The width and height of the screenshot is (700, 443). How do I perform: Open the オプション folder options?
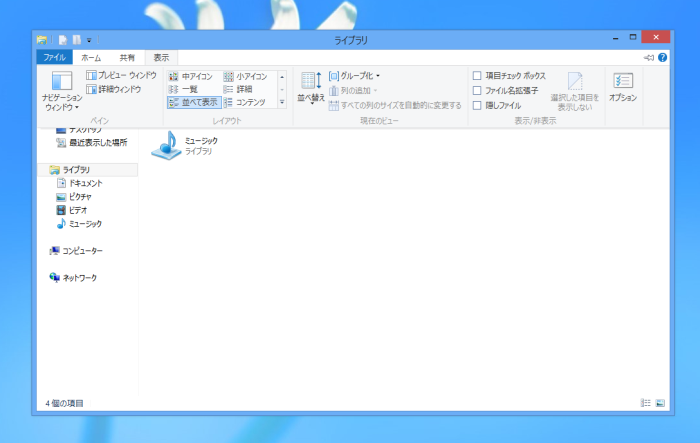coord(623,88)
